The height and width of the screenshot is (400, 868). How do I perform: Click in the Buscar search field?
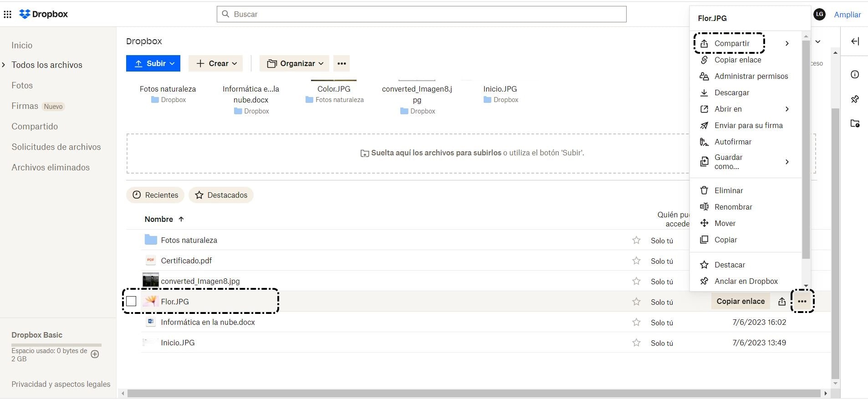(x=422, y=14)
